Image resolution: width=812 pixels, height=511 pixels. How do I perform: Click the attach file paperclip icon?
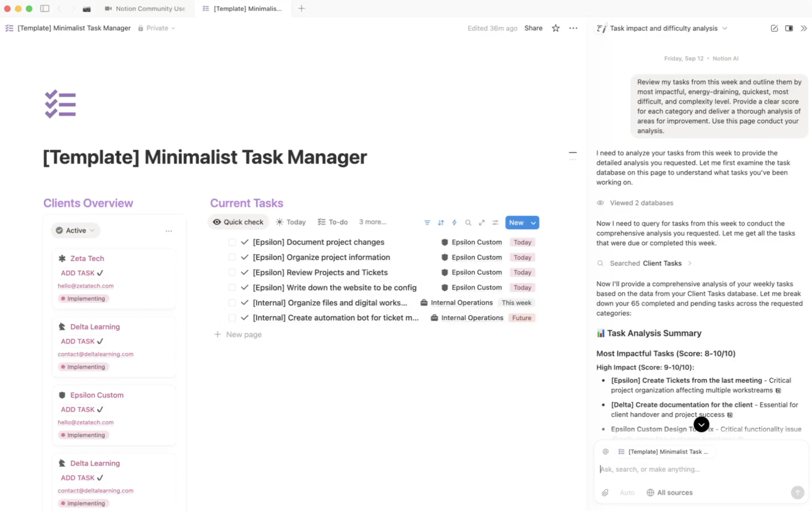pos(605,492)
